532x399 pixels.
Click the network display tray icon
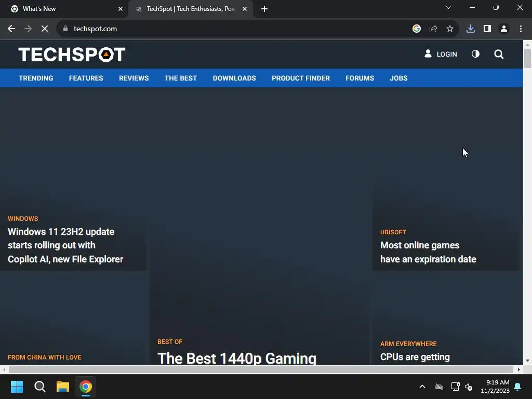[455, 387]
